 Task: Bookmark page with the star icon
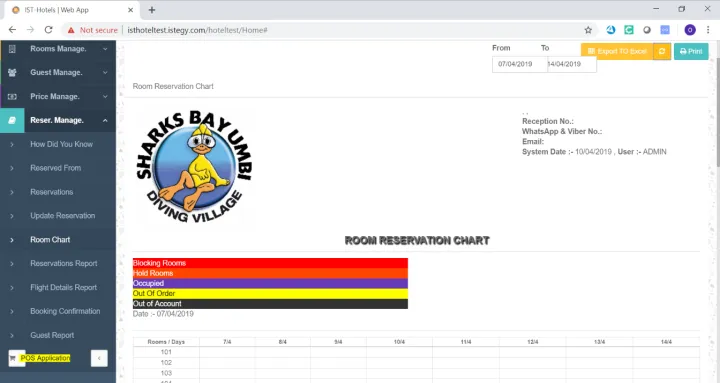pyautogui.click(x=588, y=30)
